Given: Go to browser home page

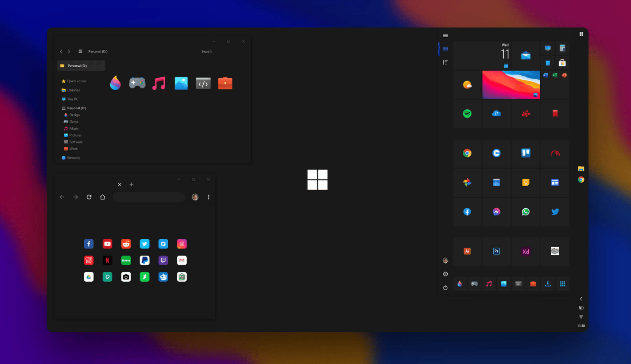Looking at the screenshot, I should click(103, 197).
